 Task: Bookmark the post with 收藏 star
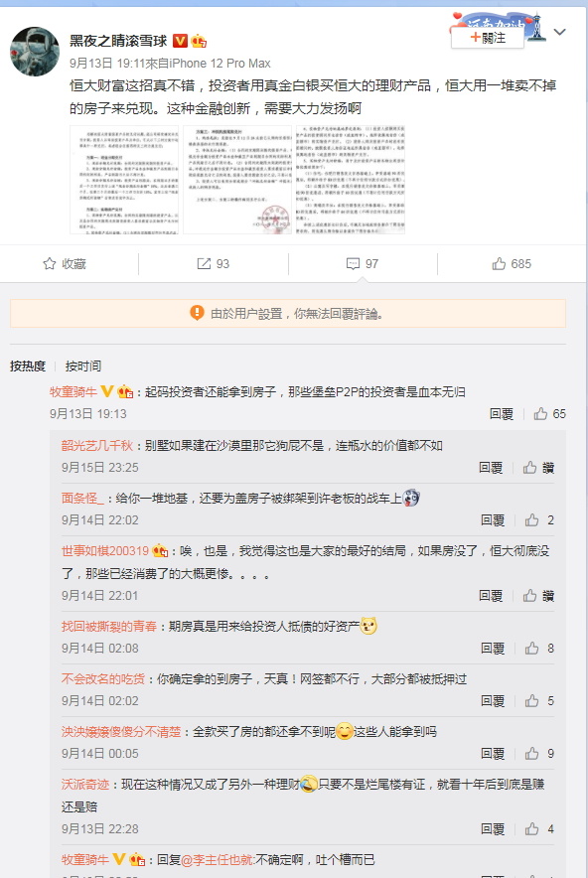point(65,264)
